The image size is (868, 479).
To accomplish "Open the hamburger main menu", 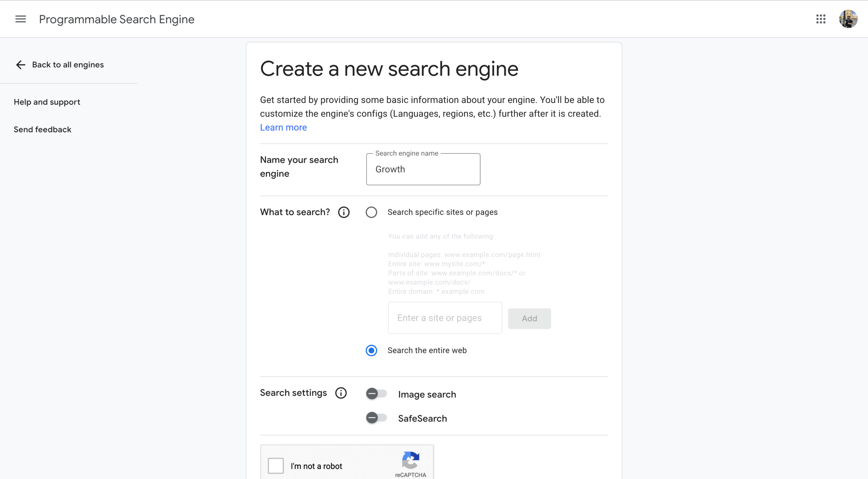I will click(21, 19).
